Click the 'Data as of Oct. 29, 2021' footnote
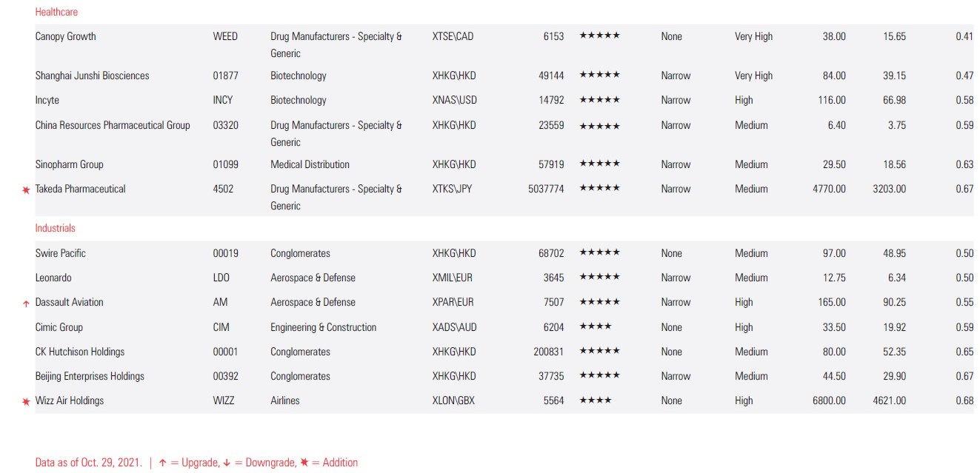This screenshot has width=980, height=473. 88,463
